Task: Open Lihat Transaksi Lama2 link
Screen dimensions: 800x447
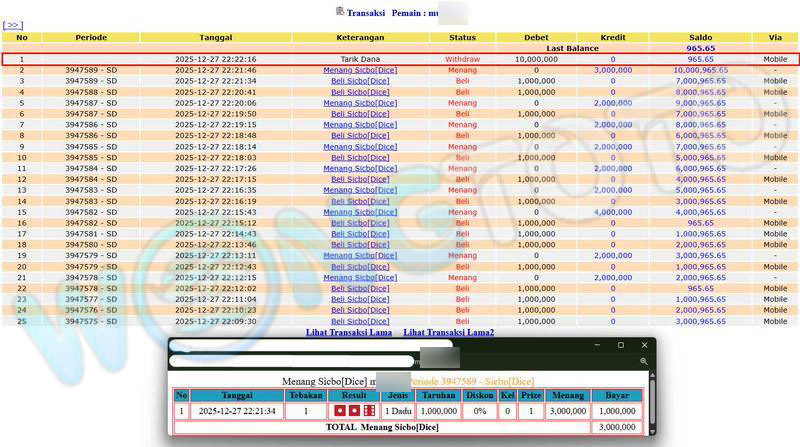Action: point(448,332)
